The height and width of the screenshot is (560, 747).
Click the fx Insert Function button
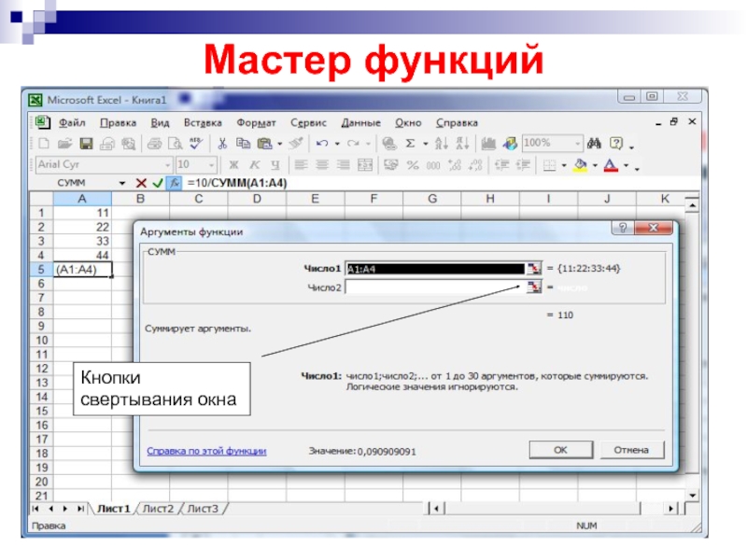175,183
